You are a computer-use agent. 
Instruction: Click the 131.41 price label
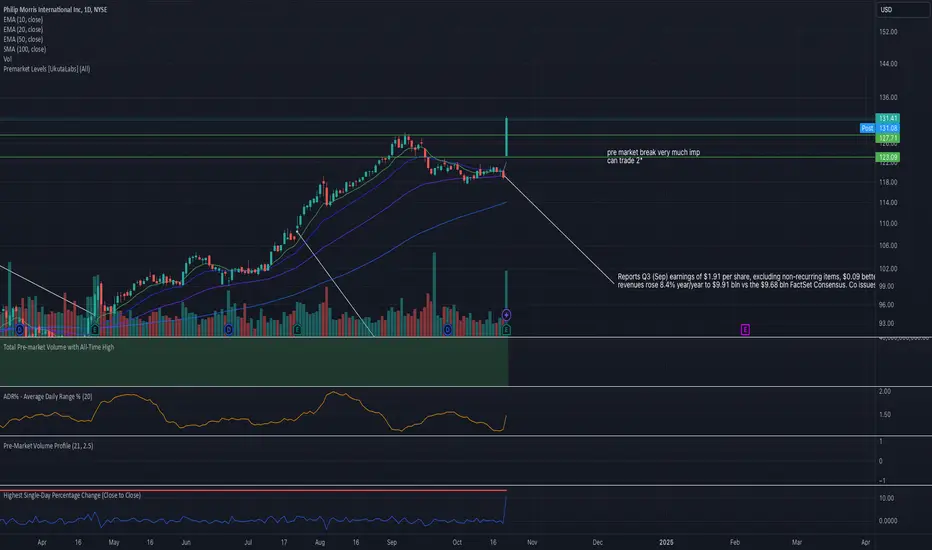click(x=887, y=118)
